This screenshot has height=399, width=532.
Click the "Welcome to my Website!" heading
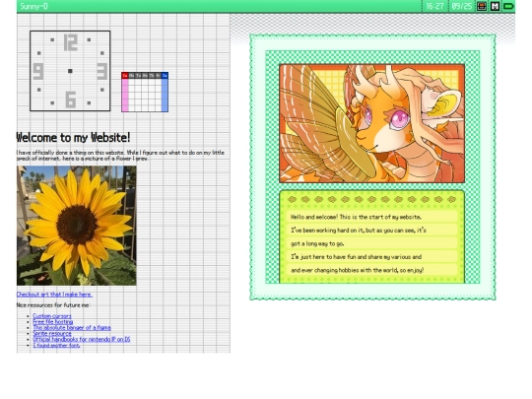(x=73, y=137)
